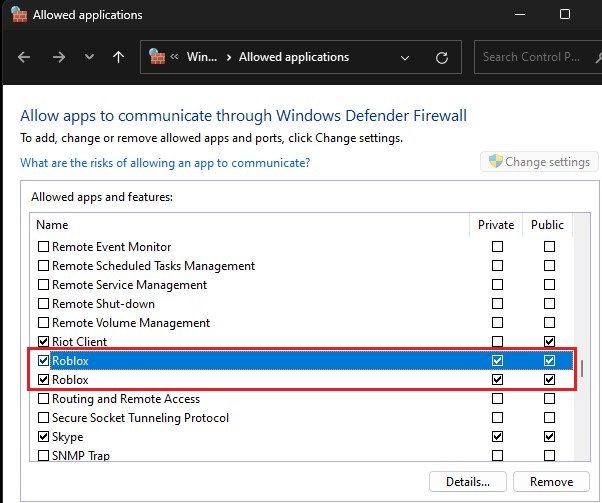The image size is (602, 503).
Task: Minimize the Allowed applications window
Action: 517,15
